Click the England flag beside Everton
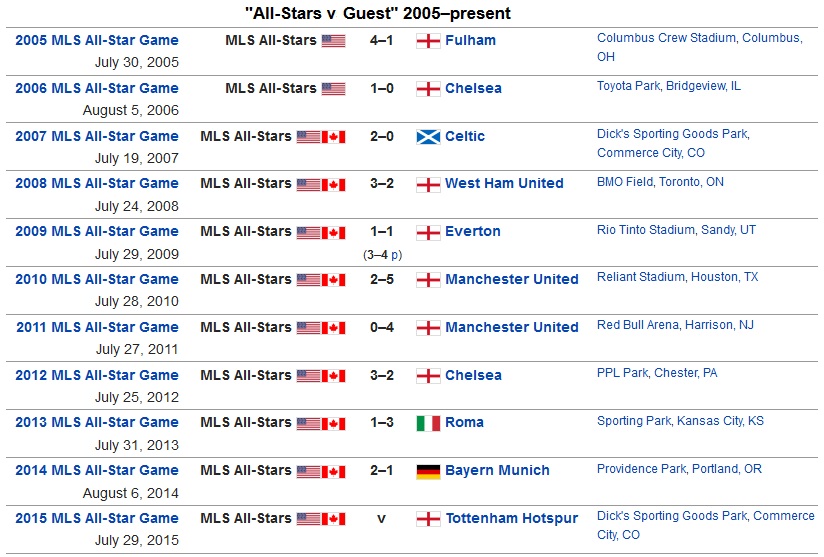Screen dimensions: 824x557 click(428, 232)
